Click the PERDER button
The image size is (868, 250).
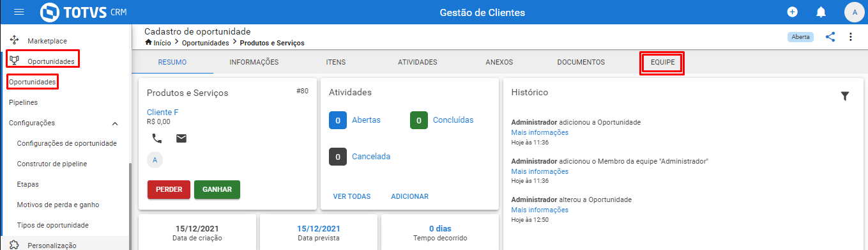point(169,189)
